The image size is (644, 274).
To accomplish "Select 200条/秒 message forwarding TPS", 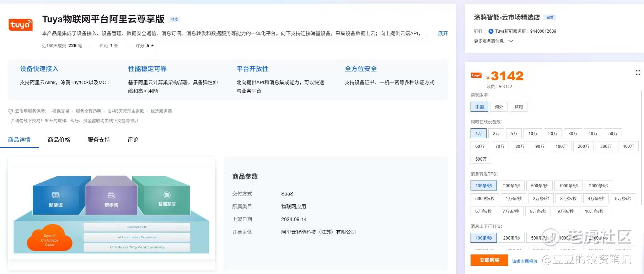I will pos(511,186).
